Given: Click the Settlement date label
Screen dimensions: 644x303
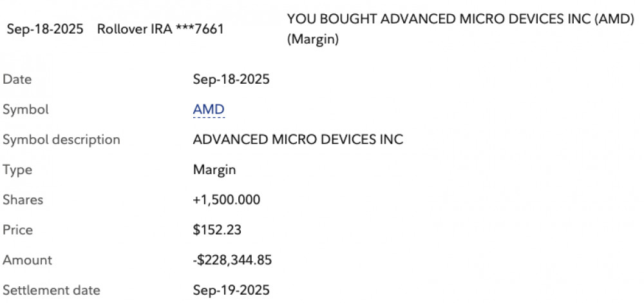Looking at the screenshot, I should pyautogui.click(x=52, y=290).
